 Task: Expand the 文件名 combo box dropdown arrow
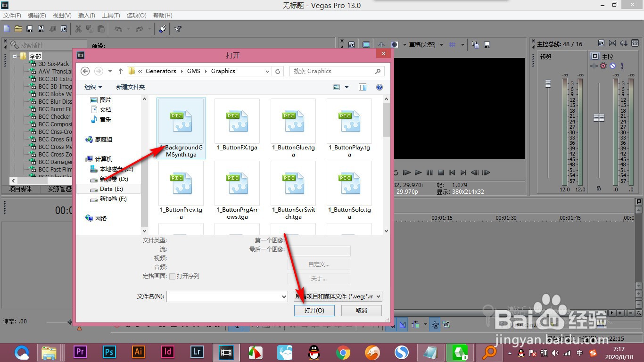[284, 296]
